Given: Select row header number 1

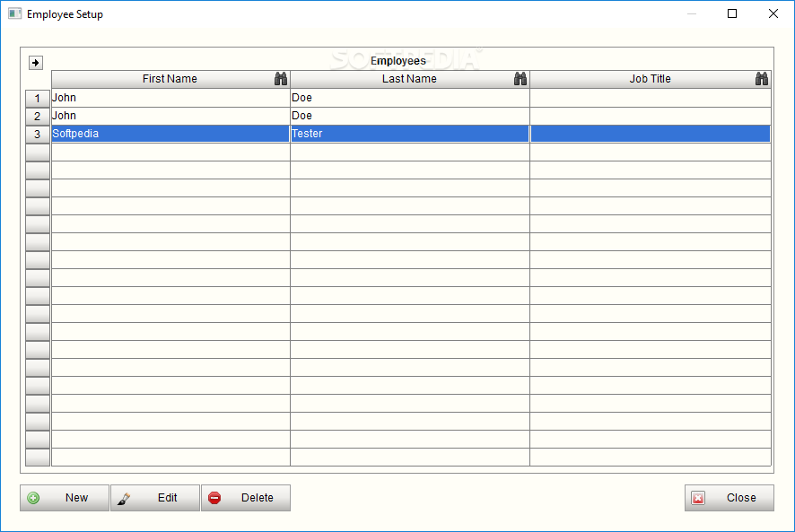Looking at the screenshot, I should point(38,99).
